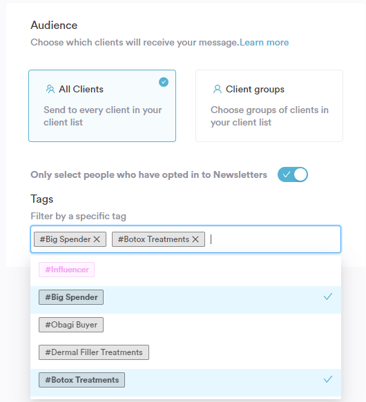The width and height of the screenshot is (366, 402).
Task: Select the Client groups audience card
Action: coord(269,106)
